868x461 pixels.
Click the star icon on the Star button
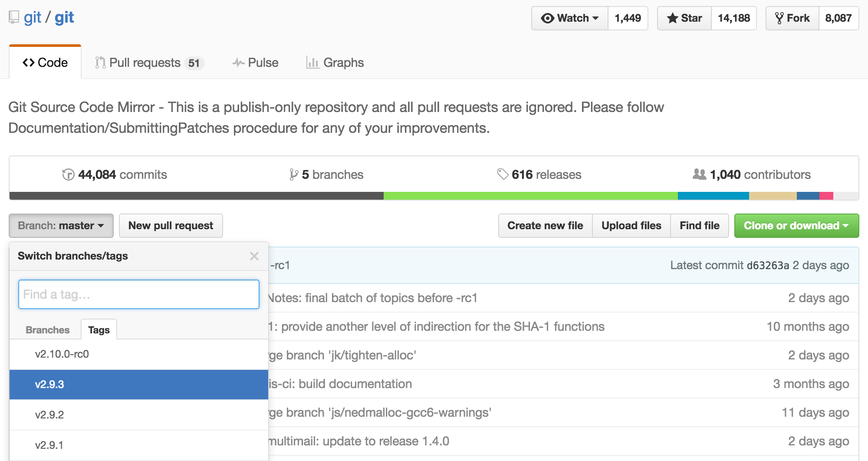[x=672, y=18]
